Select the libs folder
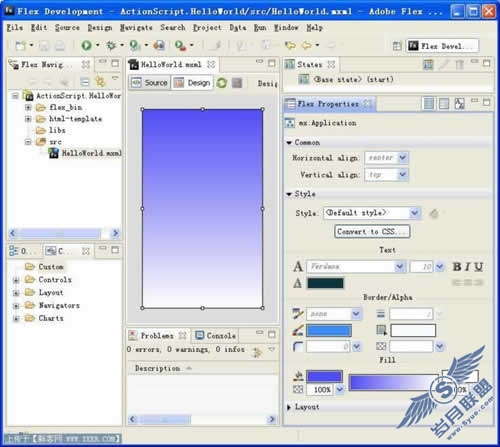500x447 pixels. click(51, 130)
